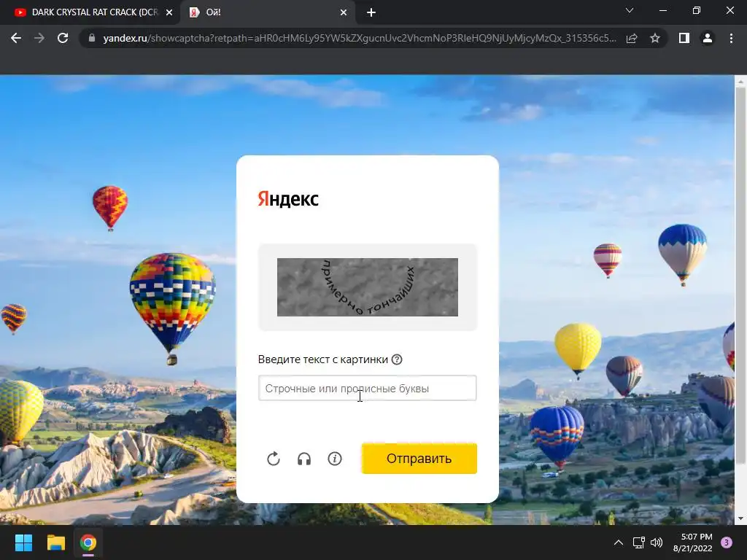Focus the captcha text input field
The image size is (747, 560).
click(x=368, y=388)
